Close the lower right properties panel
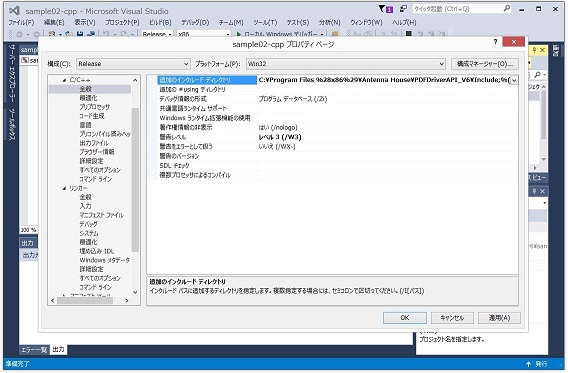 pyautogui.click(x=542, y=191)
